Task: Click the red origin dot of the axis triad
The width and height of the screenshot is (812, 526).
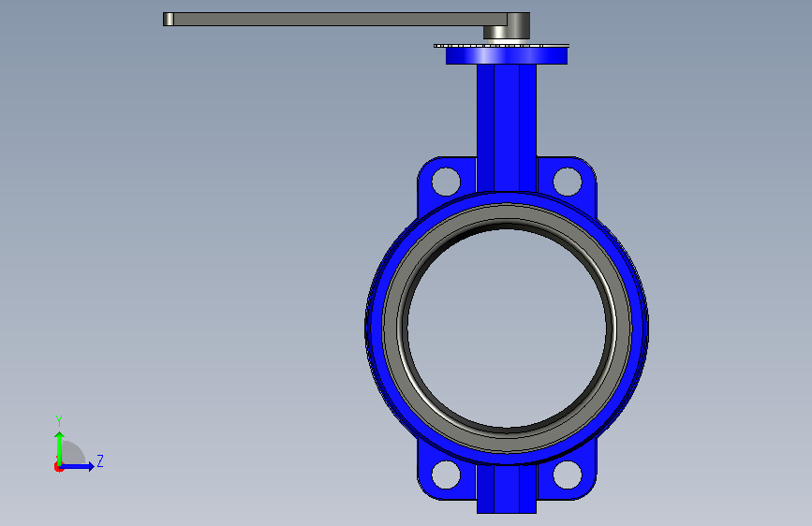Action: click(x=58, y=467)
